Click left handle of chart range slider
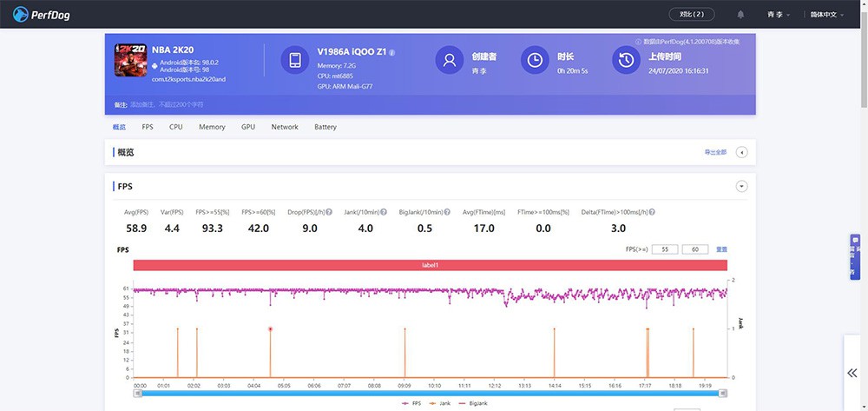The image size is (868, 411). pyautogui.click(x=138, y=394)
